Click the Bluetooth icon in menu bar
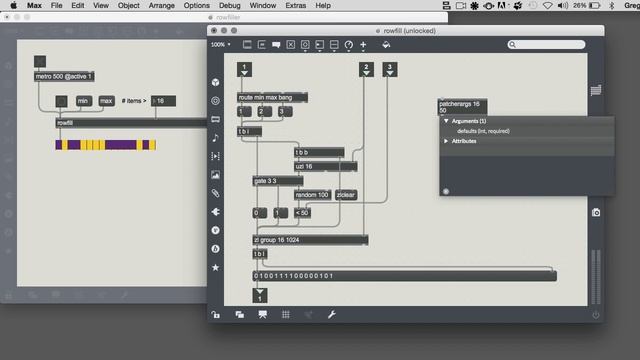This screenshot has width=640, height=360. 611,5
